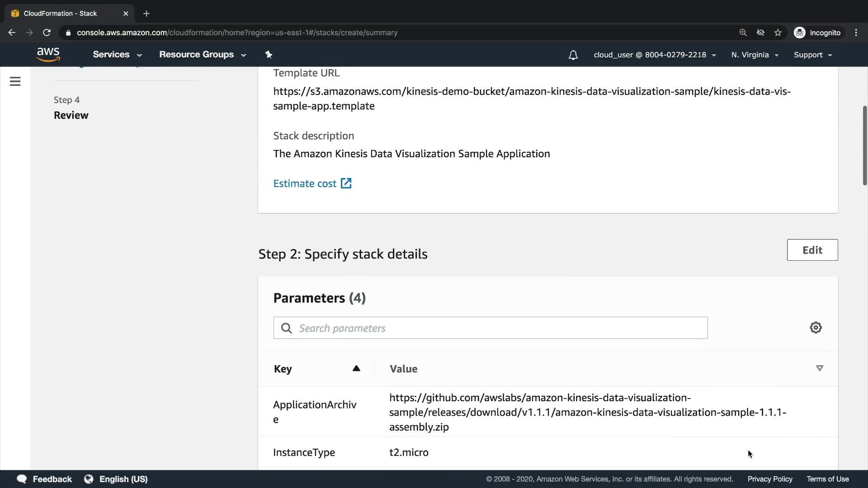Open Chrome three-dot menu
Screen dimensions: 868x488
tap(856, 33)
